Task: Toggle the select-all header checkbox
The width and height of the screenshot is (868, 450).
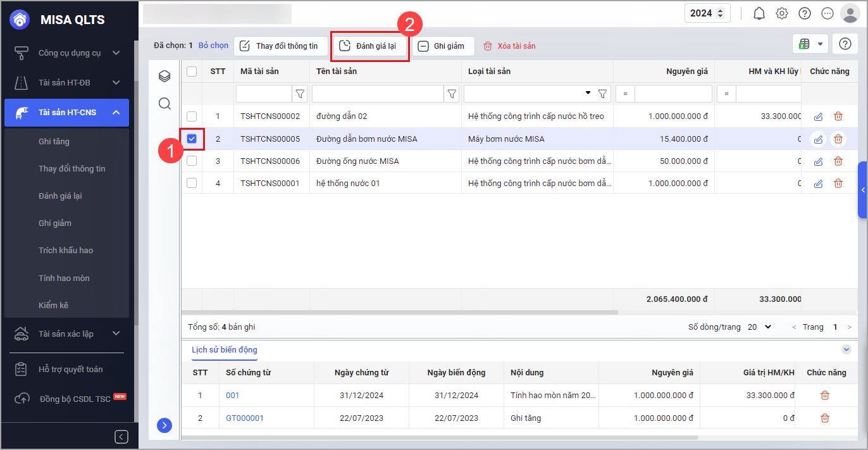Action: [x=192, y=72]
